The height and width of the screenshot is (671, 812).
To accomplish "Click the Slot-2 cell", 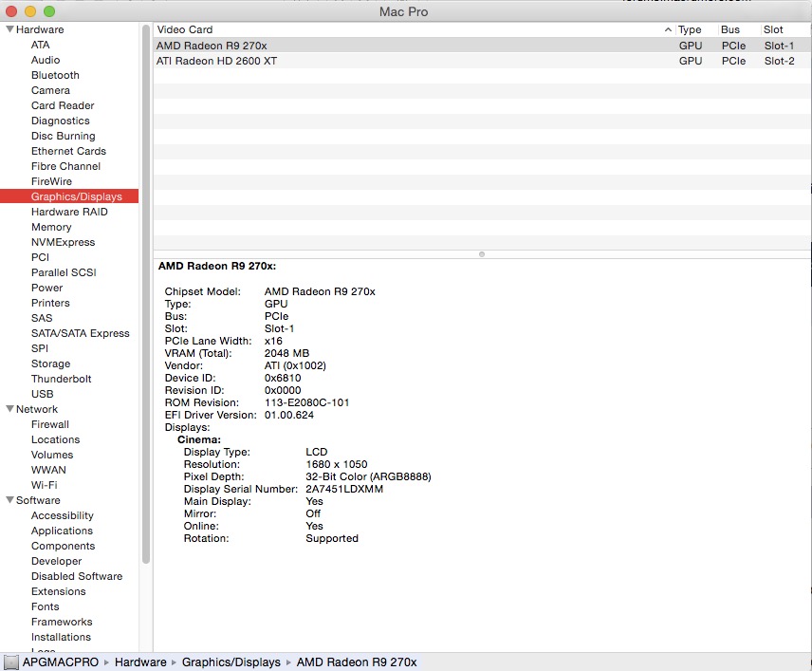I will coord(779,61).
